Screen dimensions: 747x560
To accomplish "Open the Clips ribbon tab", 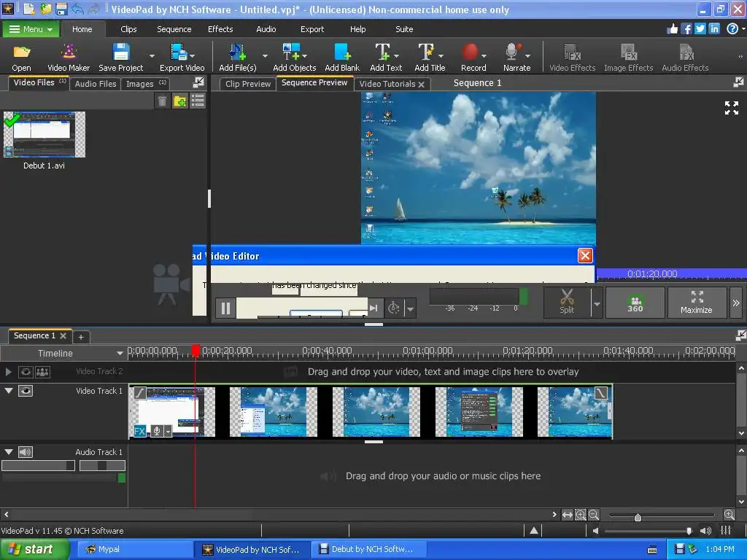I will (x=128, y=29).
